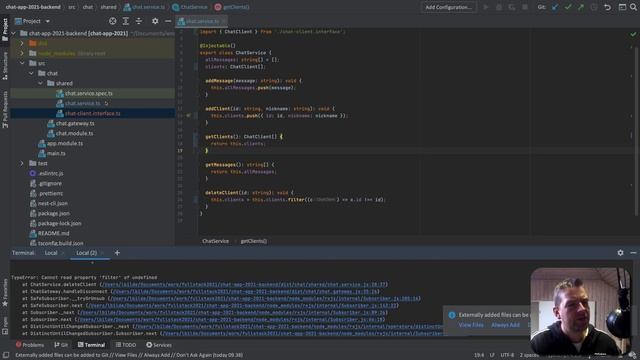This screenshot has width=640, height=360.
Task: Open the ChatService.deleteClient stack trace file link
Action: click(x=244, y=284)
